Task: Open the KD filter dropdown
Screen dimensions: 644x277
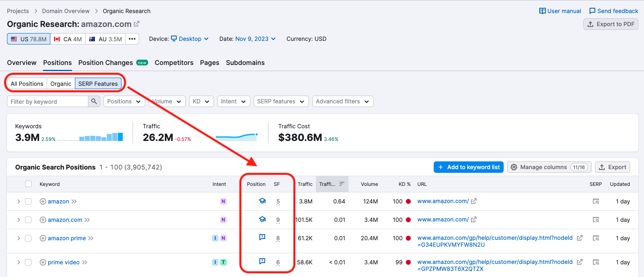Action: [x=201, y=101]
